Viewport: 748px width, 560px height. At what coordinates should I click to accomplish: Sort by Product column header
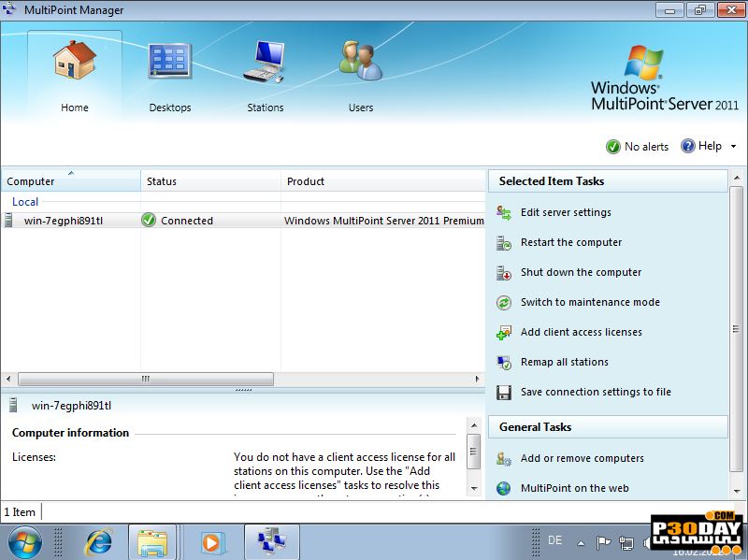click(x=383, y=181)
